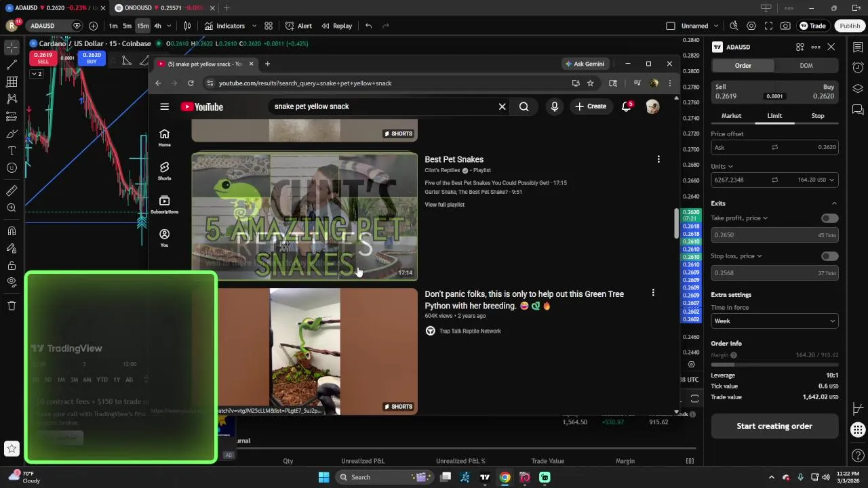Open YouTube notifications bell
This screenshot has height=488, width=868.
click(x=627, y=106)
